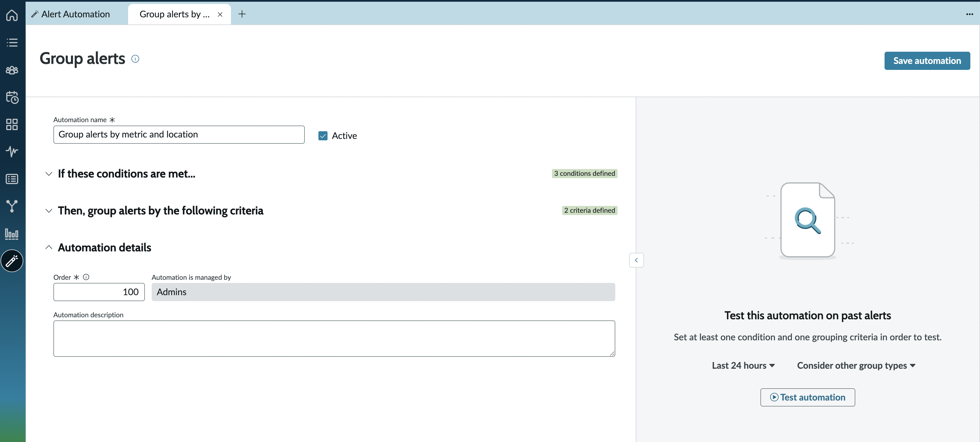Click the Admins managed-by field

point(383,292)
